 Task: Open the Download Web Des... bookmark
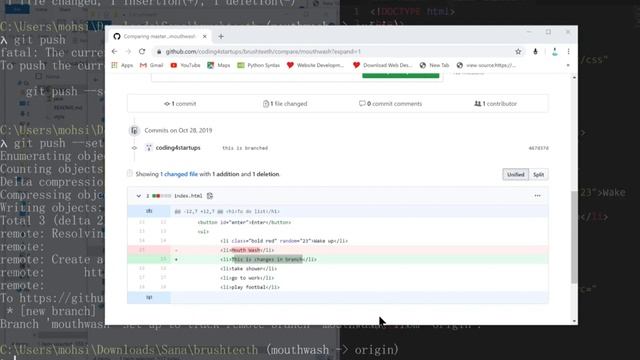(382, 65)
